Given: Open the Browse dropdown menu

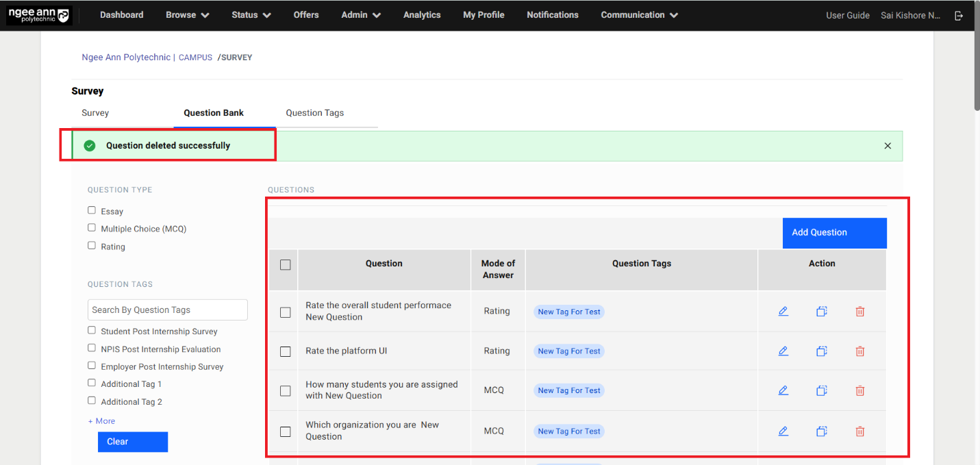Looking at the screenshot, I should tap(187, 15).
